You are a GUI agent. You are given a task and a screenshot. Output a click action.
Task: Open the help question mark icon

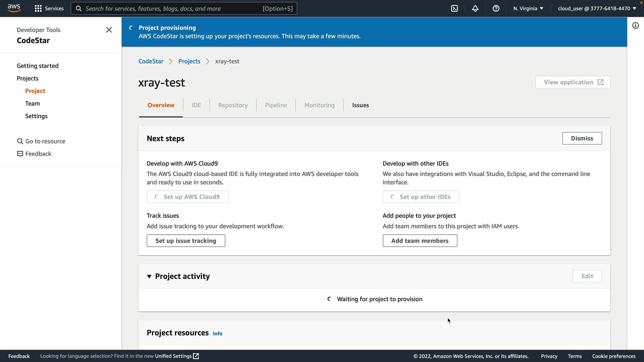click(x=496, y=8)
